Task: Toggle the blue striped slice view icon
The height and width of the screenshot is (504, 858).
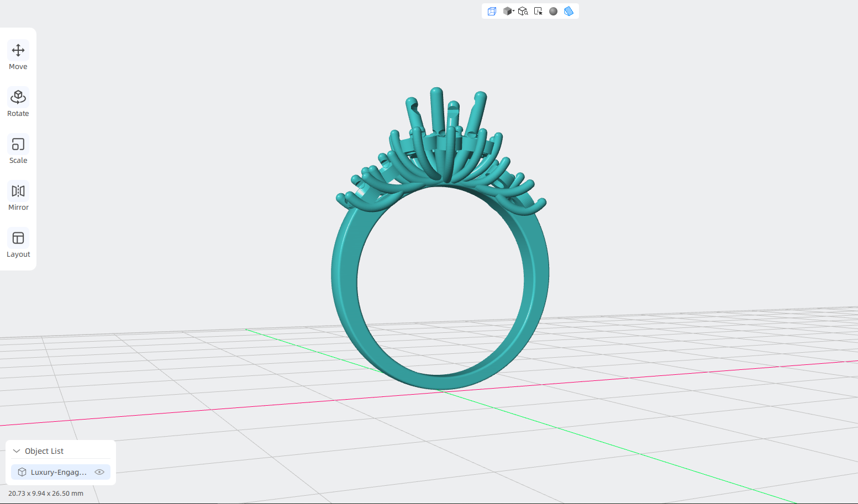Action: 569,11
